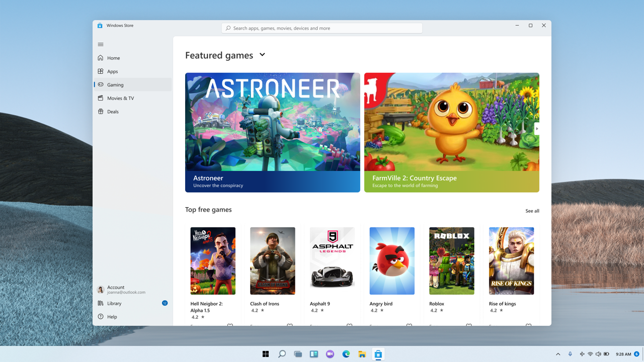
Task: Open the Apps section
Action: pos(132,71)
